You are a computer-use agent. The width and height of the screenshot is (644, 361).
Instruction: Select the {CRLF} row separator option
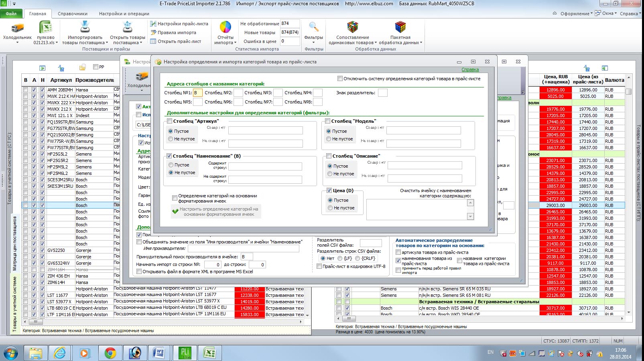pyautogui.click(x=358, y=258)
